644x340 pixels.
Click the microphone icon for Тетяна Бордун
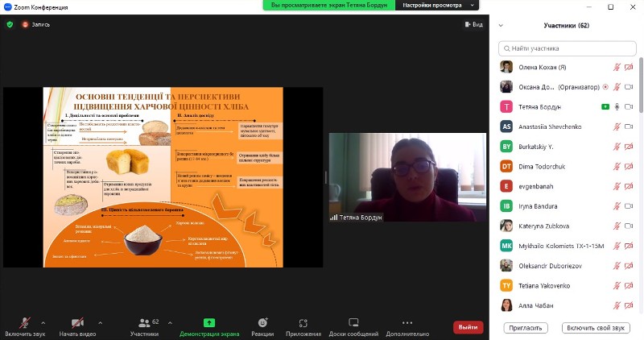tap(617, 107)
